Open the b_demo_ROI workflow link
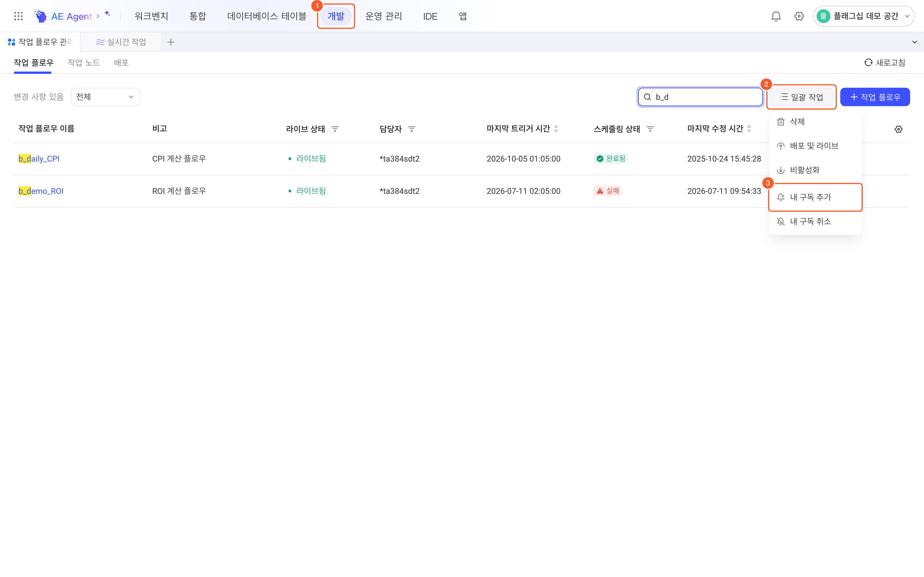This screenshot has width=924, height=577. coord(41,191)
